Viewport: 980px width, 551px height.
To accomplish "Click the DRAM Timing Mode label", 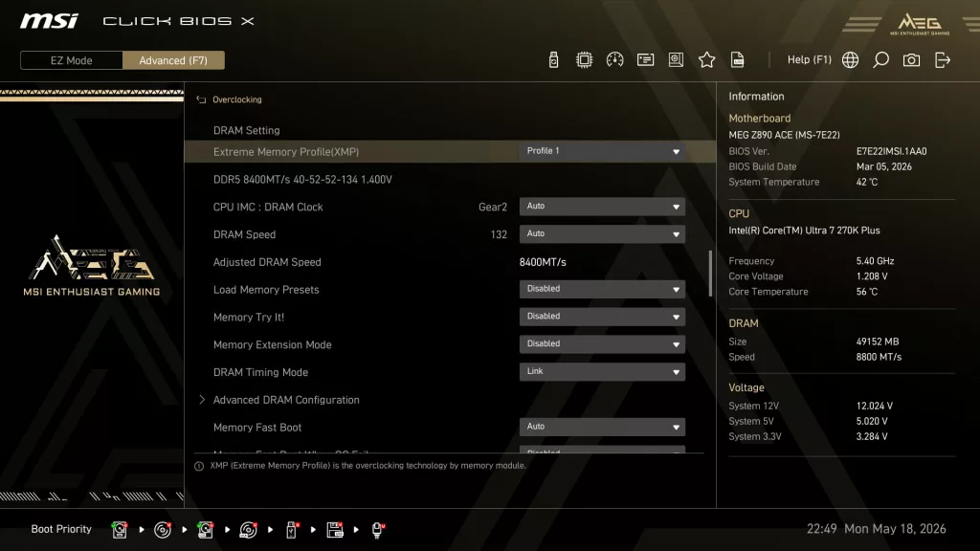I will 260,372.
